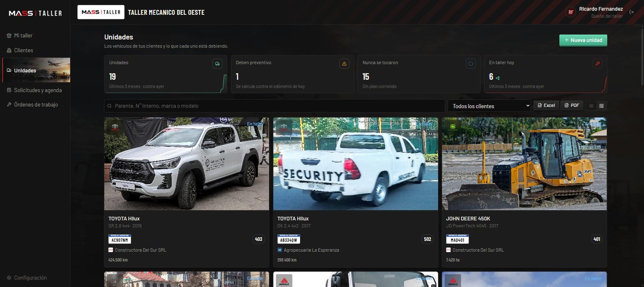
Task: Export the list to Excel
Action: [546, 105]
